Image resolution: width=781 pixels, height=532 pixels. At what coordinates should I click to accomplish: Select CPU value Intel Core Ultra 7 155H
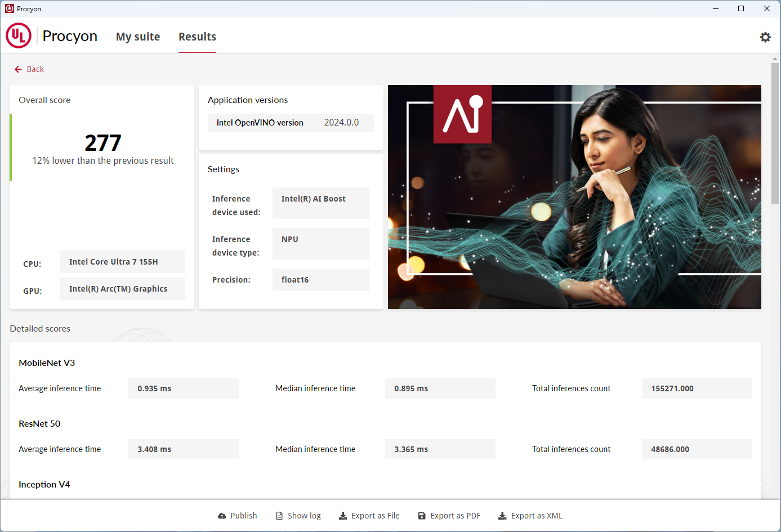[123, 262]
